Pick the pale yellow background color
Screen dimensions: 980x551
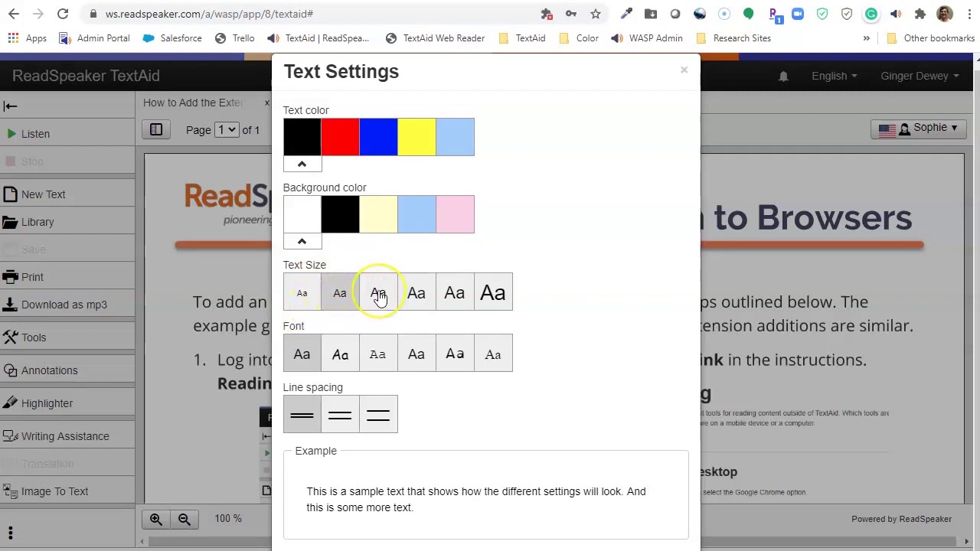coord(379,214)
